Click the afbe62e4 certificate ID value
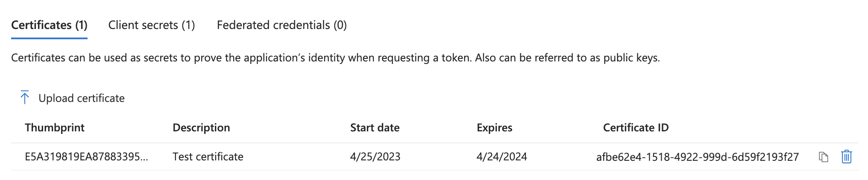 click(x=697, y=157)
